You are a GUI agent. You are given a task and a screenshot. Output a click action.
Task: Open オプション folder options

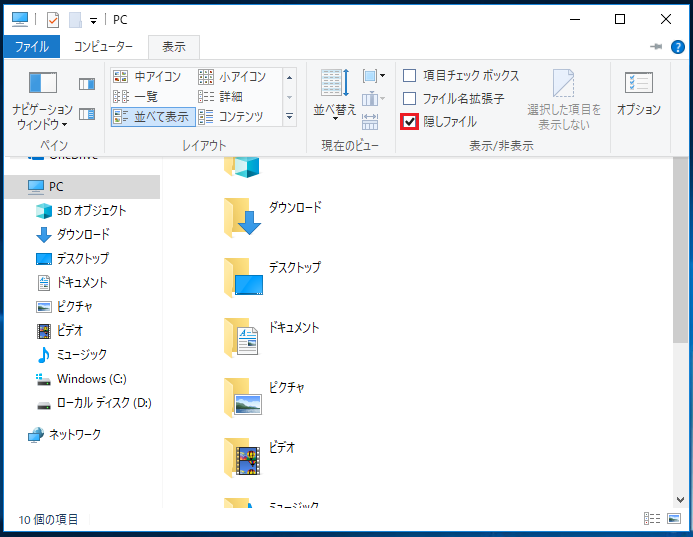(x=639, y=94)
